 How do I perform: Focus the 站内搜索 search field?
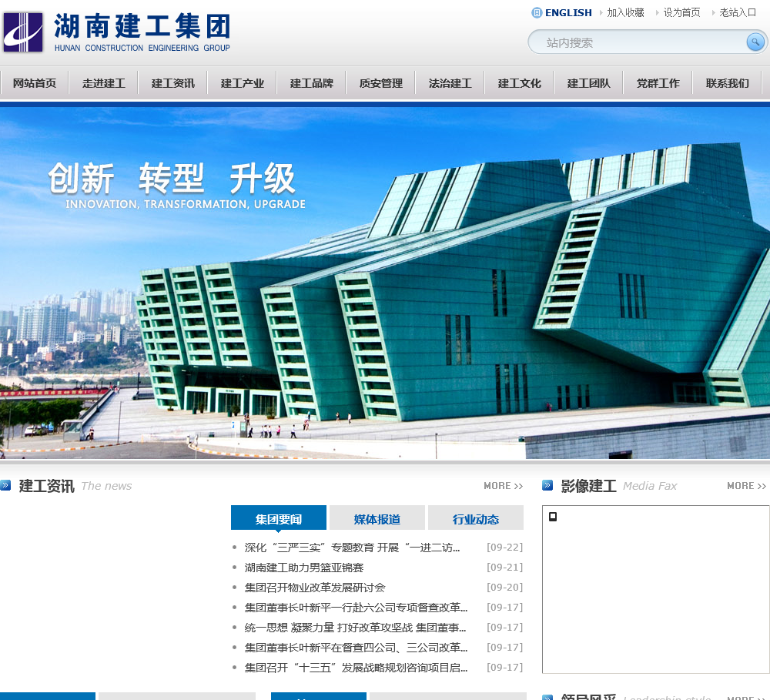tap(638, 42)
